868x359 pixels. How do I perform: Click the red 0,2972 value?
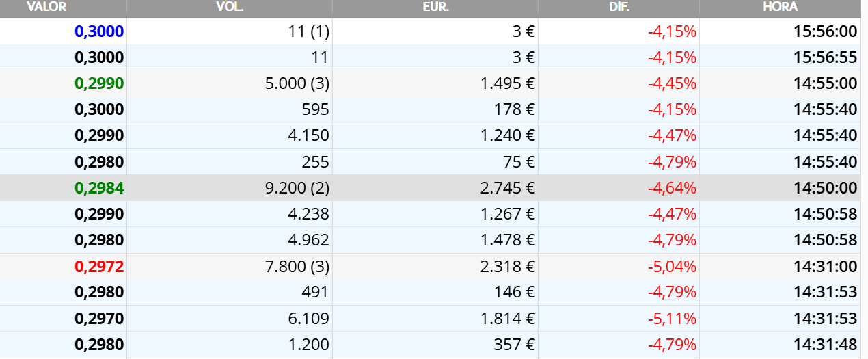99,266
